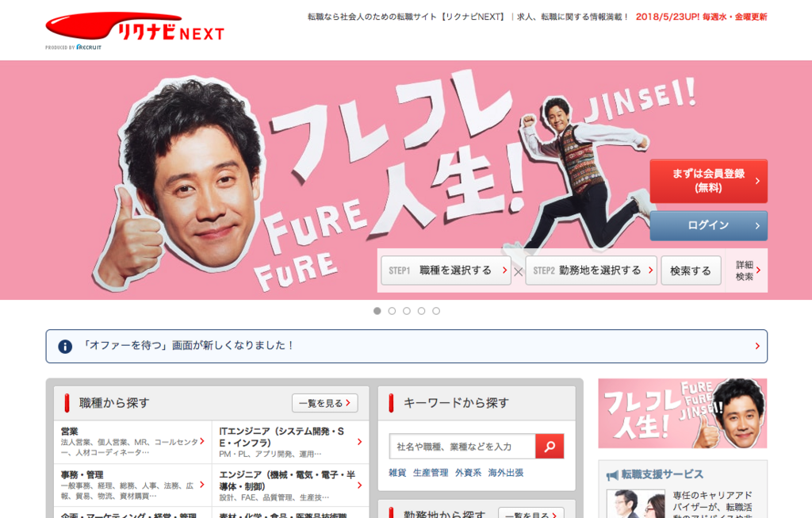
Task: Click まずは会員登録(無料) button
Action: coord(708,181)
